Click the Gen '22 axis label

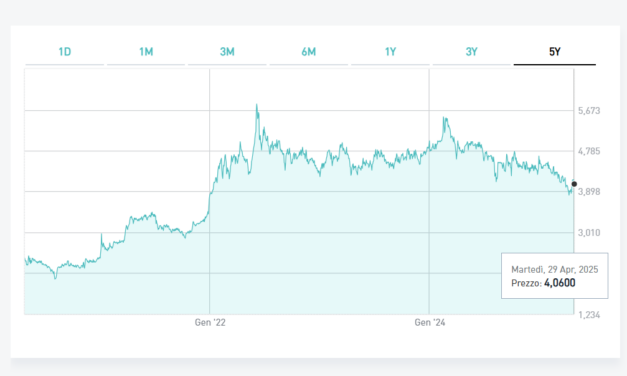(x=210, y=322)
